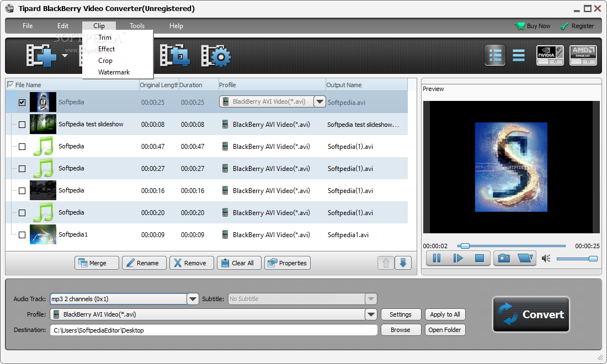The height and width of the screenshot is (364, 607).
Task: Uncheck the first Softpedia 00:00:25 file
Action: pos(22,103)
